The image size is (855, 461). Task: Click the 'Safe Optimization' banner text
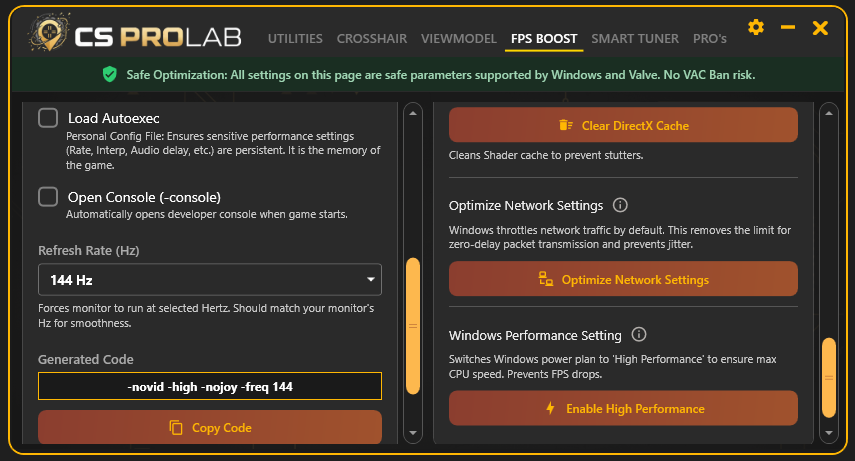441,75
